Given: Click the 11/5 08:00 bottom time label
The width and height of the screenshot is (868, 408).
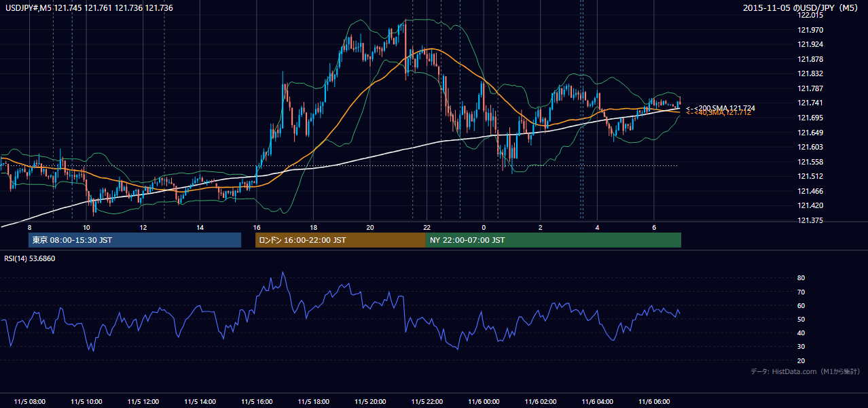Looking at the screenshot, I should pyautogui.click(x=30, y=402).
